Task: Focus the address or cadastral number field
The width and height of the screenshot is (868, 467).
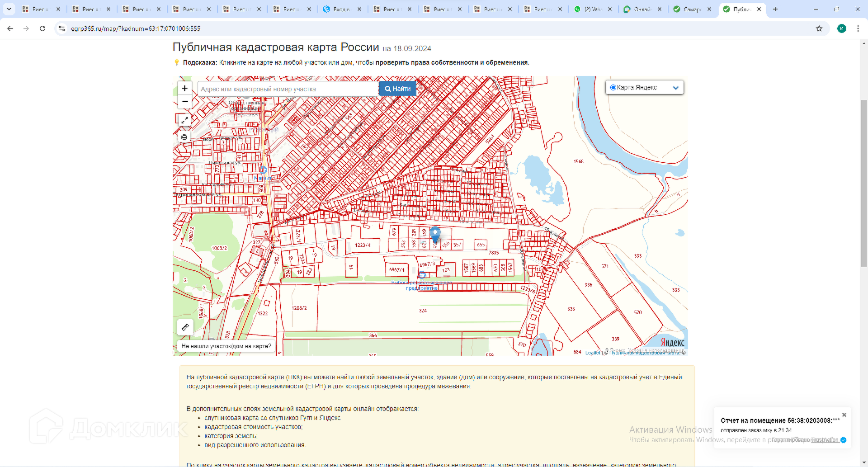Action: coord(288,89)
